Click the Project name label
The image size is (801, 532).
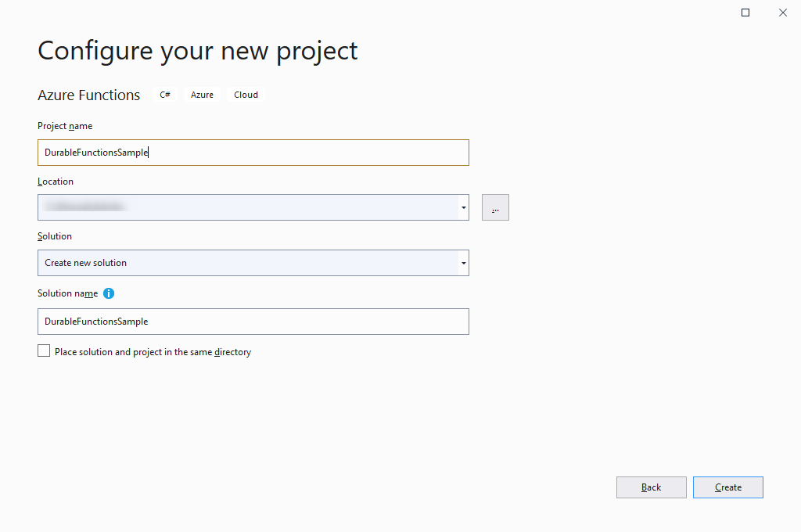pyautogui.click(x=65, y=125)
